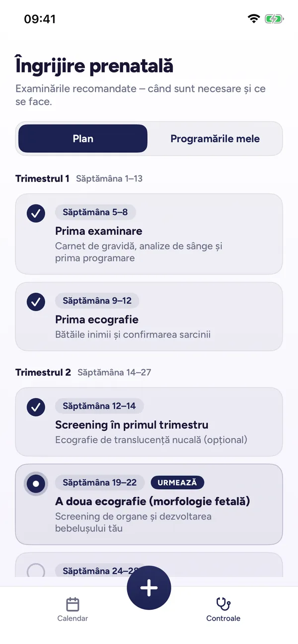Tap the plus add button
298x644 pixels.
tap(149, 588)
